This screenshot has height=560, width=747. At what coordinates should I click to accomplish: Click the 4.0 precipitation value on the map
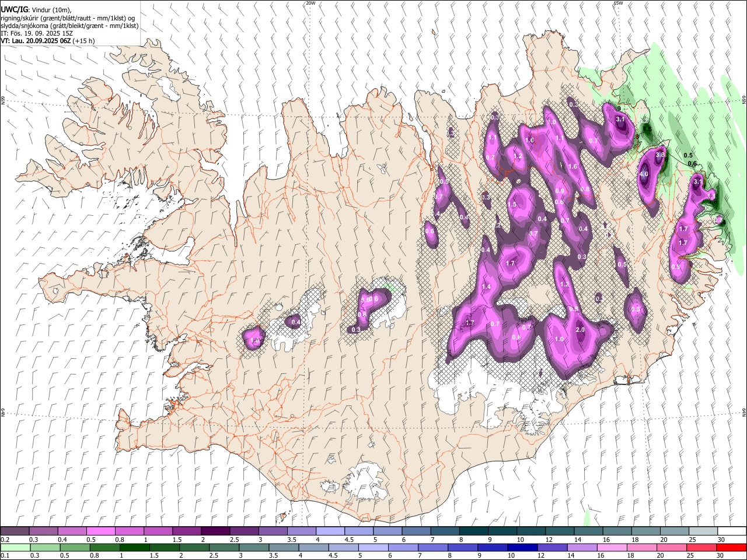click(x=644, y=174)
